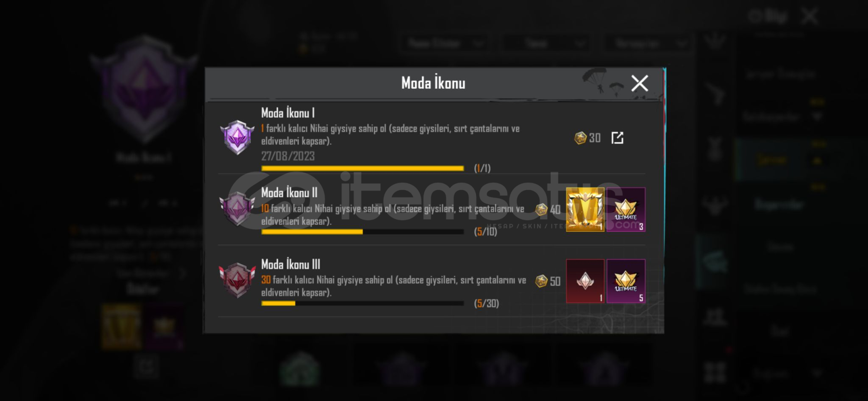Screen dimensions: 868x401
Task: Click the 30 achievement points coin icon
Action: 580,138
